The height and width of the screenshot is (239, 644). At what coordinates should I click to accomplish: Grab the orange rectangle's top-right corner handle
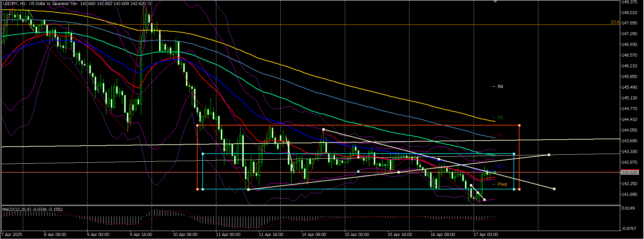(519, 126)
